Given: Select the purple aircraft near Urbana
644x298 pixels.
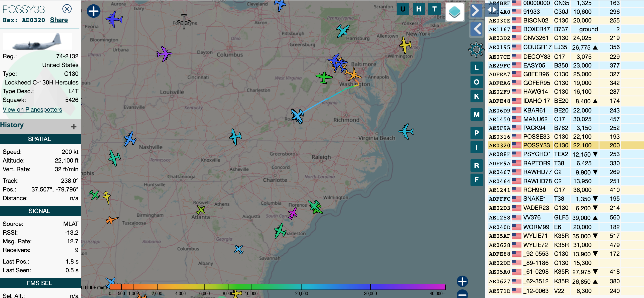Looking at the screenshot, I should coord(164,54).
